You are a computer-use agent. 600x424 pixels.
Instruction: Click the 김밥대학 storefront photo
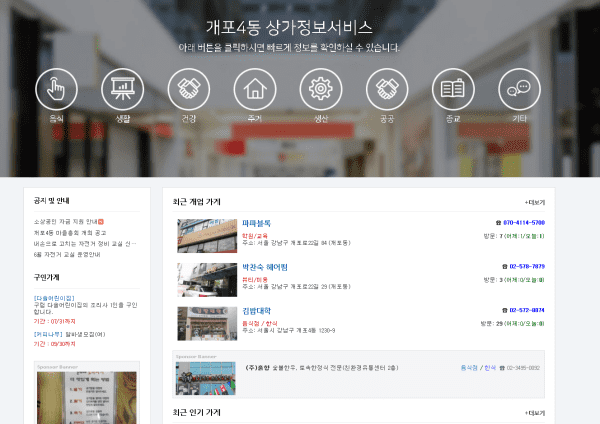(207, 323)
